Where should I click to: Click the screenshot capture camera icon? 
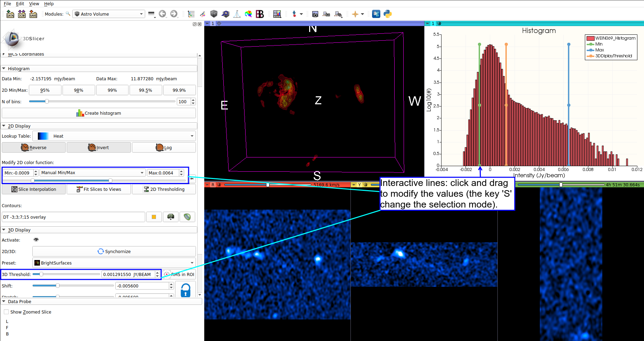pos(315,14)
